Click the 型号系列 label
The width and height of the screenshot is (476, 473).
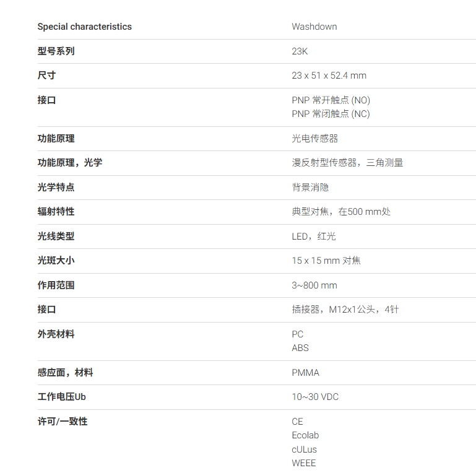pyautogui.click(x=56, y=51)
